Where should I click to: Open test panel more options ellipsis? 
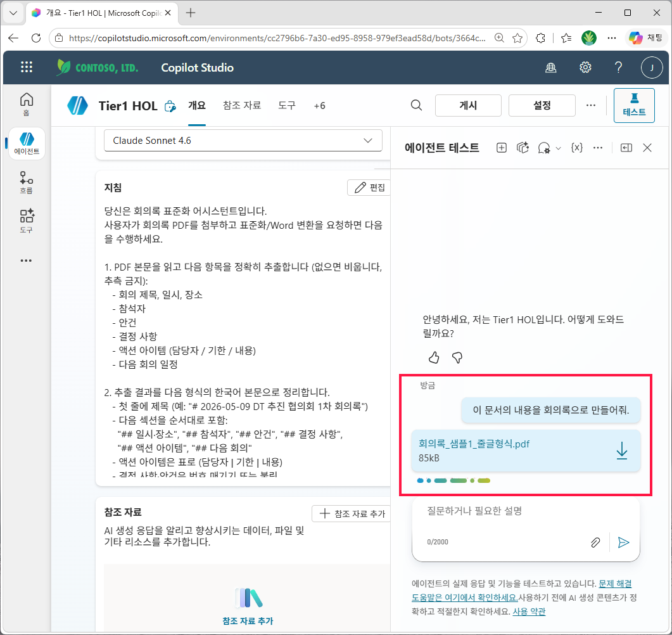click(598, 148)
